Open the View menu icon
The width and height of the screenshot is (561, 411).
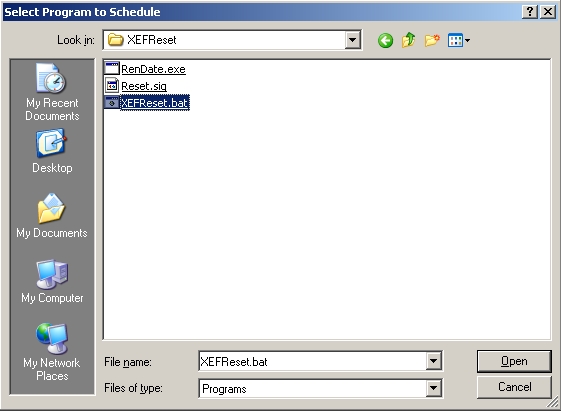(x=459, y=40)
